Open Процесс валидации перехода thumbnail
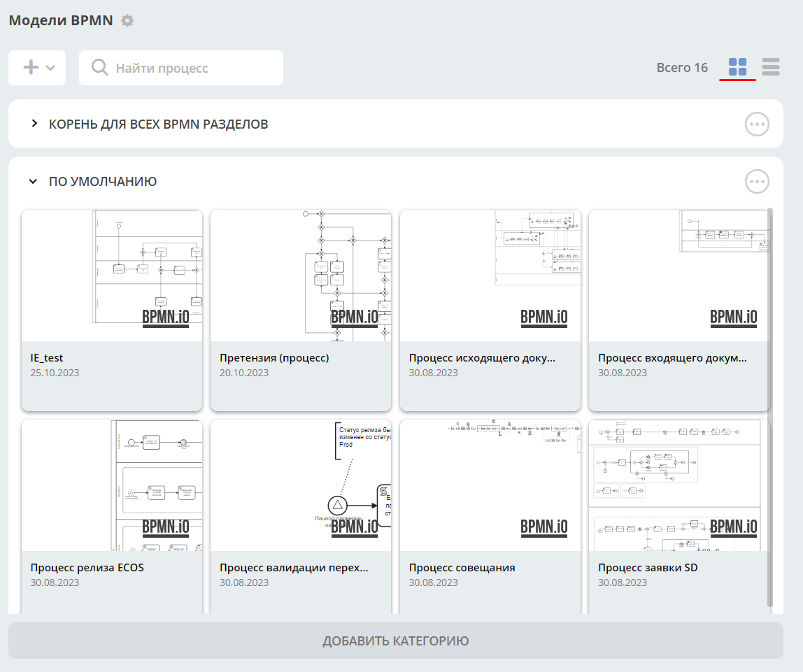 (x=301, y=485)
